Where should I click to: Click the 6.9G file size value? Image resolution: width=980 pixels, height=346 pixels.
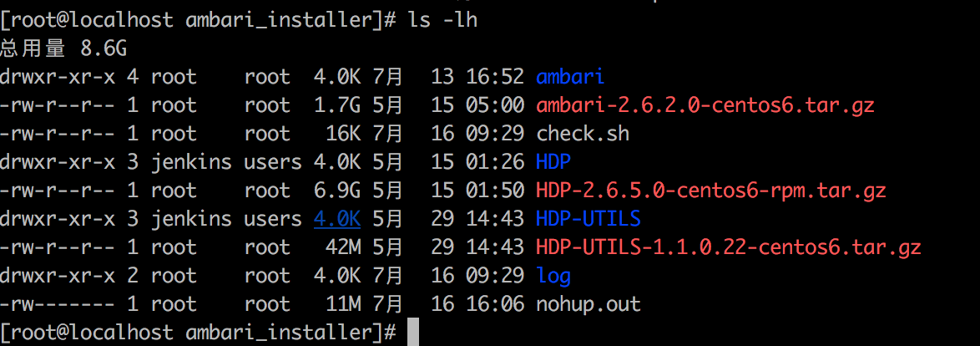coord(337,191)
